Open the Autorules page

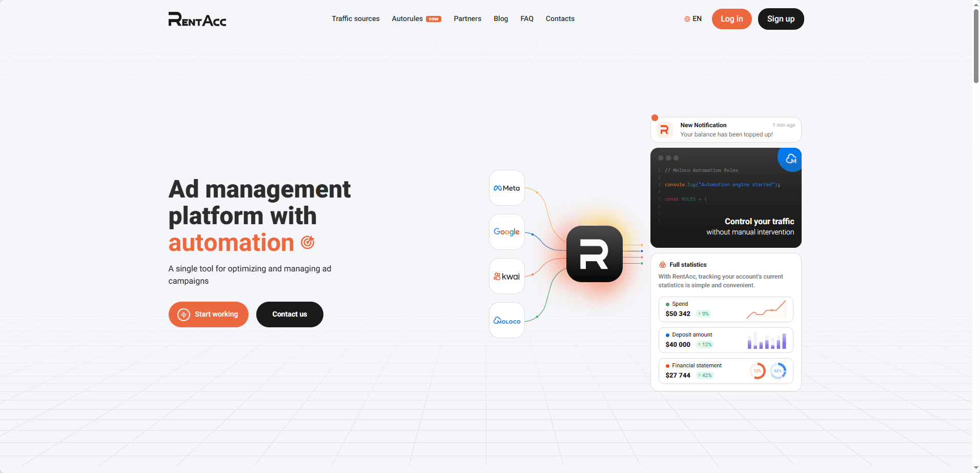click(x=407, y=18)
